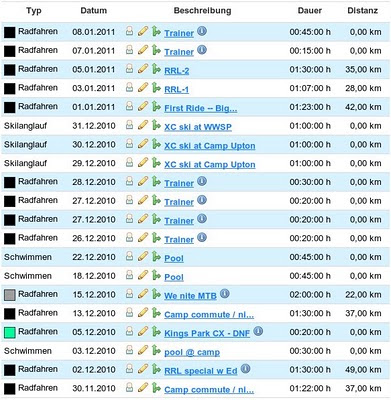
Task: Click green arrow icon for Kings Park CX
Action: (x=156, y=332)
